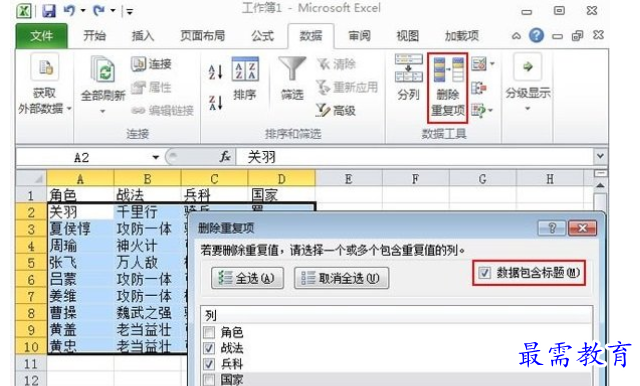Switch to the Home (开始) tab
Viewport: 640px width, 386px height.
pyautogui.click(x=94, y=36)
